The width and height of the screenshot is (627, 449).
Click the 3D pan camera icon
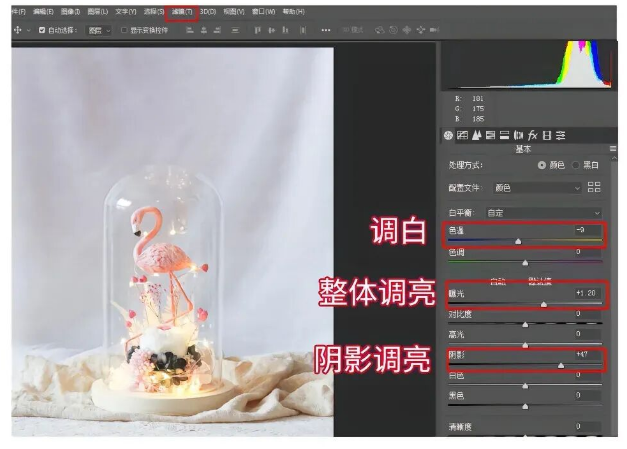click(407, 30)
